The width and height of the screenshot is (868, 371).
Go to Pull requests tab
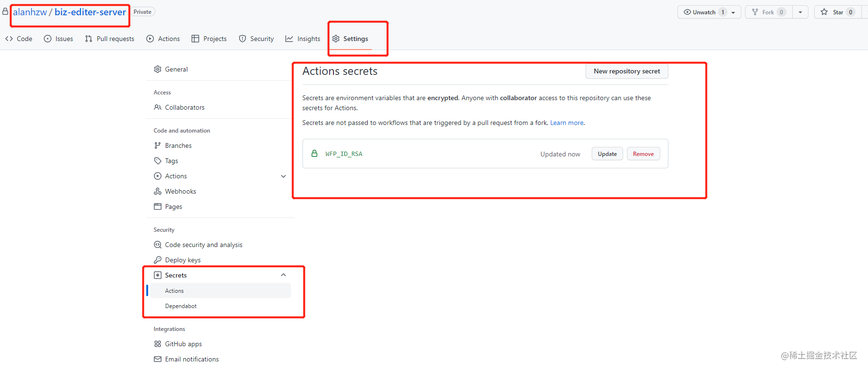point(110,39)
